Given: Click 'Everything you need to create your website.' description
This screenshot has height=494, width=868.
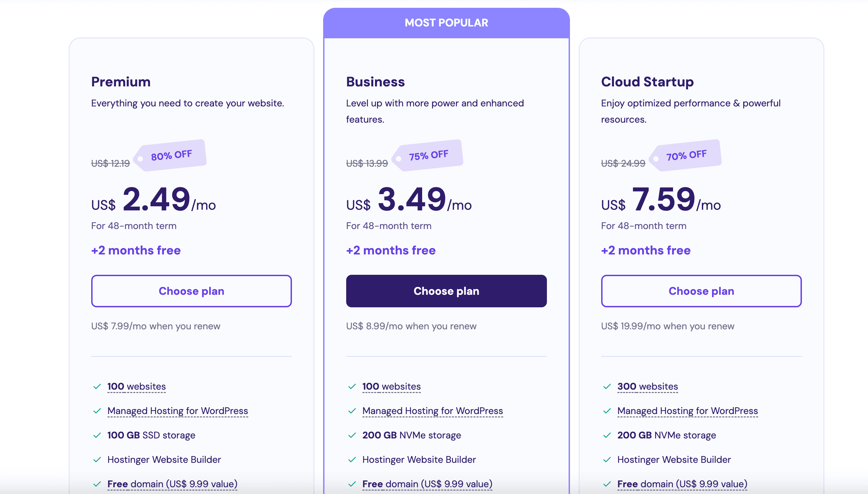Looking at the screenshot, I should coord(188,103).
